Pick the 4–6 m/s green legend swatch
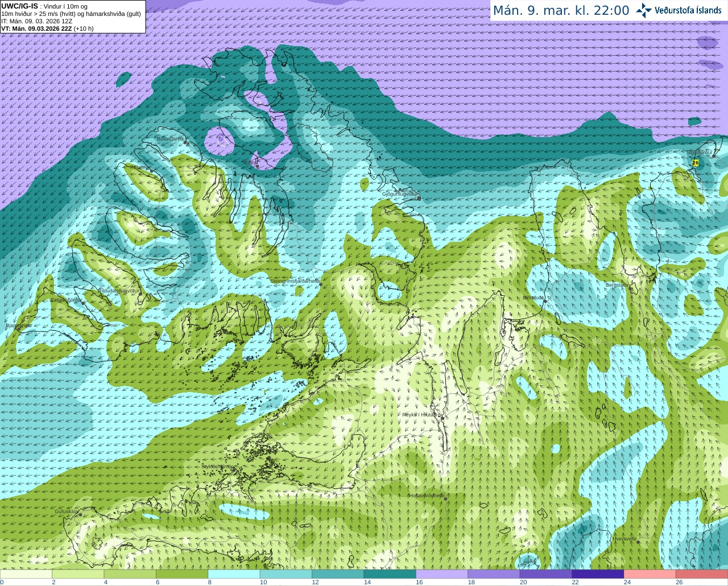The height and width of the screenshot is (586, 728). [x=130, y=574]
